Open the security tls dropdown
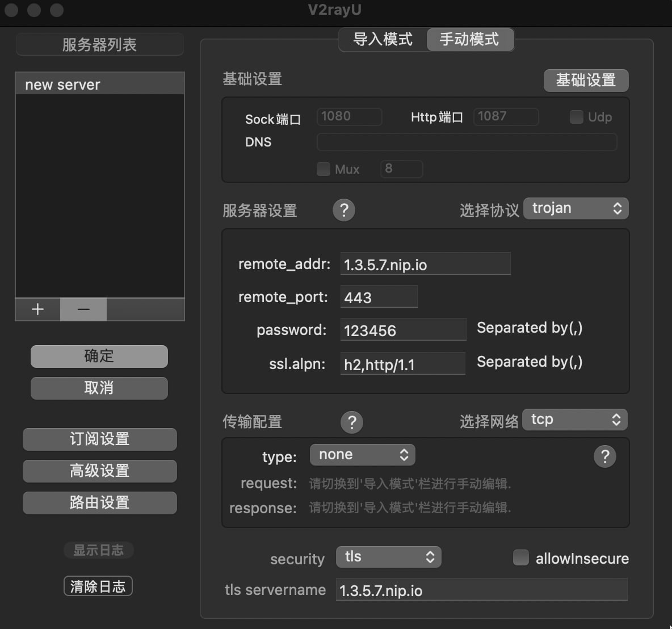Screen dimensions: 672x629 (389, 557)
